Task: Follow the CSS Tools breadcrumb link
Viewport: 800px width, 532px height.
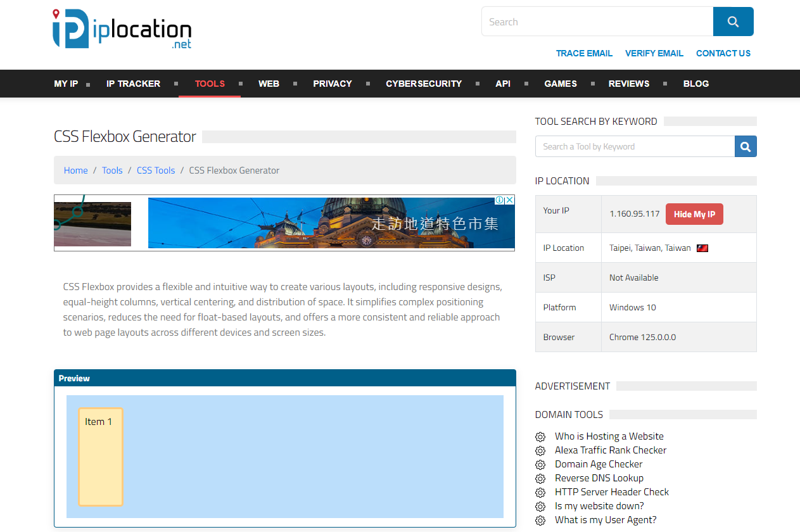Action: [156, 170]
